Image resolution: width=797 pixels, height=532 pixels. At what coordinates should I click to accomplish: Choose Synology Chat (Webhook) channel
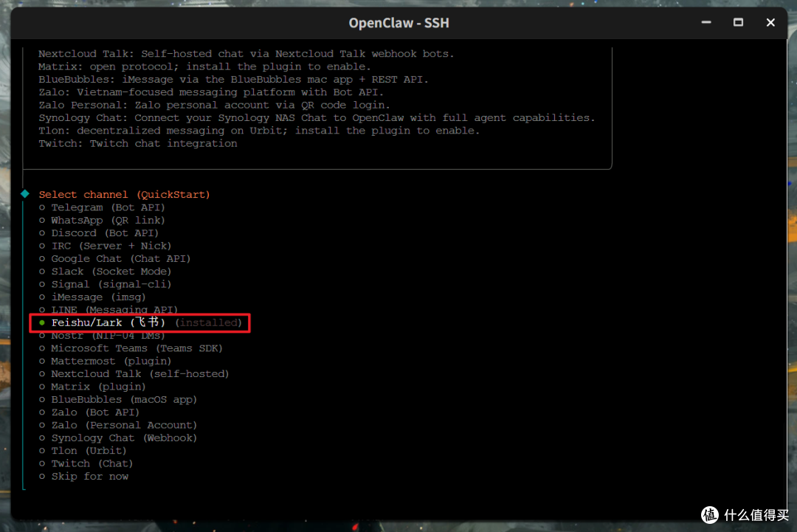[x=118, y=438]
